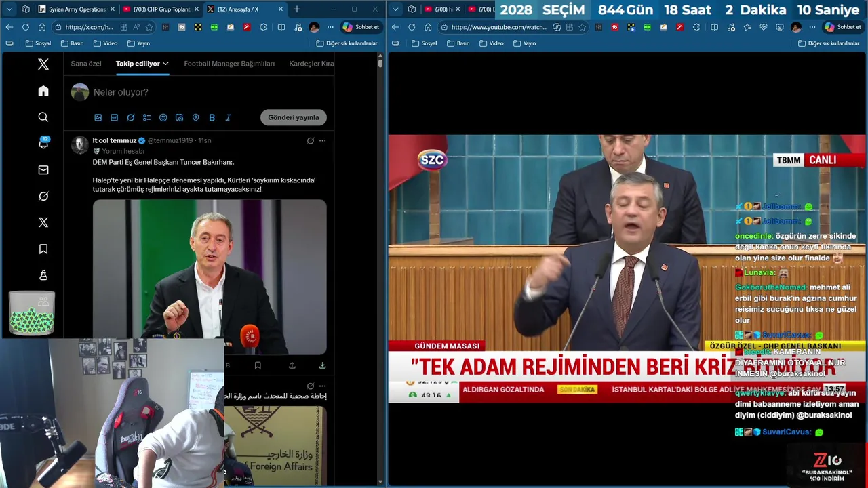Open emoji picker in post composer
868x488 pixels.
pos(163,117)
